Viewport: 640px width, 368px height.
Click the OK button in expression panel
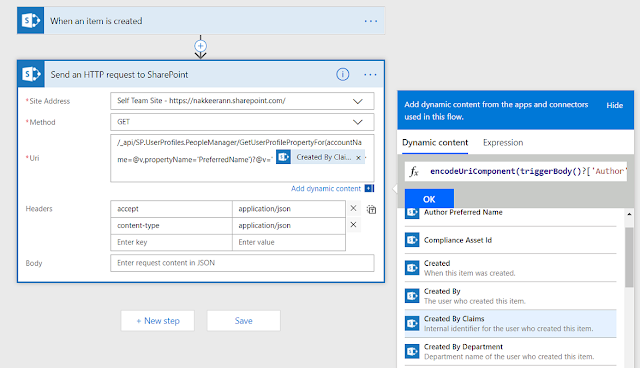(x=429, y=199)
